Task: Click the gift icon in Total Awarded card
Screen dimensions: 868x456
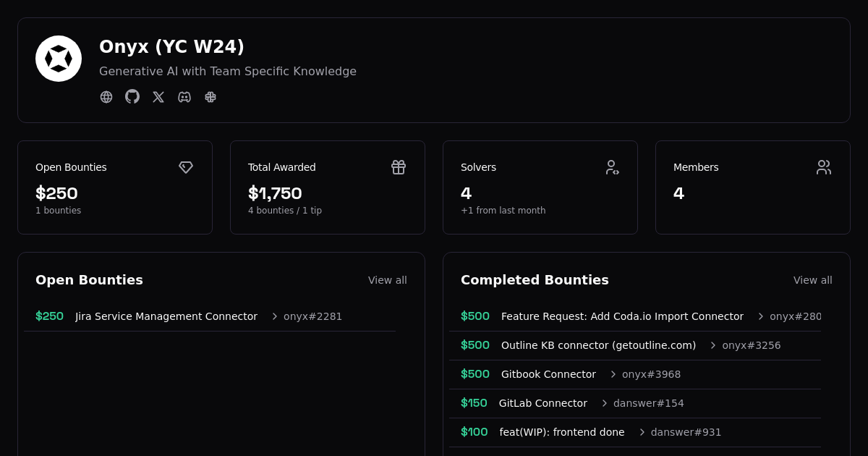Action: pyautogui.click(x=399, y=167)
